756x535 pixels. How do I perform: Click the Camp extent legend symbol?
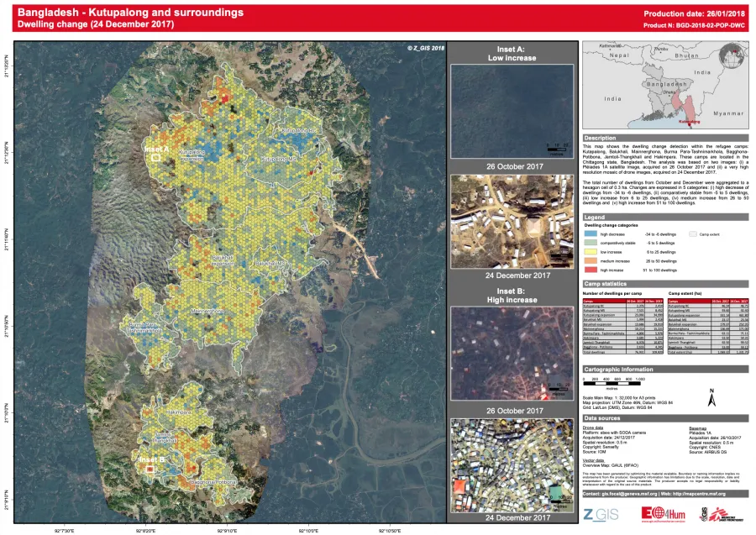pos(693,236)
